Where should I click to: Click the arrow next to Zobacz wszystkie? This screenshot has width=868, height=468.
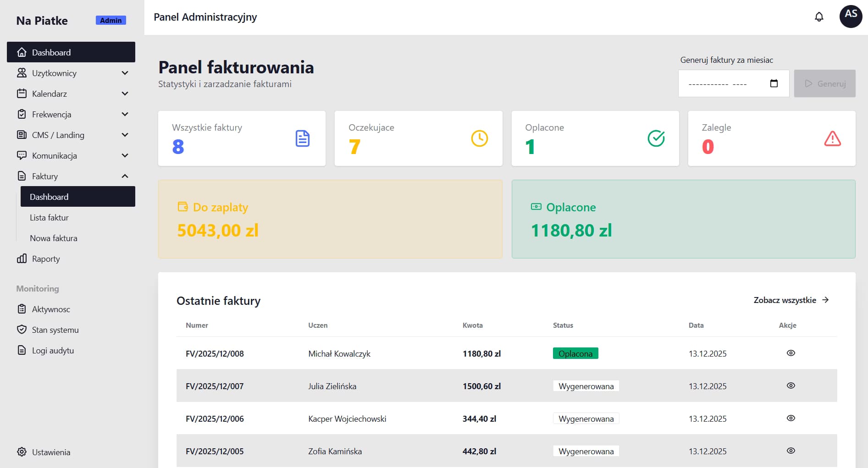[825, 300]
